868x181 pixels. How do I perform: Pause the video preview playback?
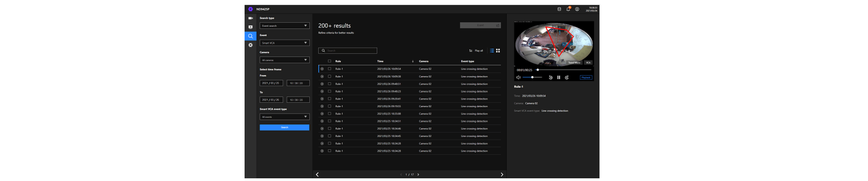[559, 77]
